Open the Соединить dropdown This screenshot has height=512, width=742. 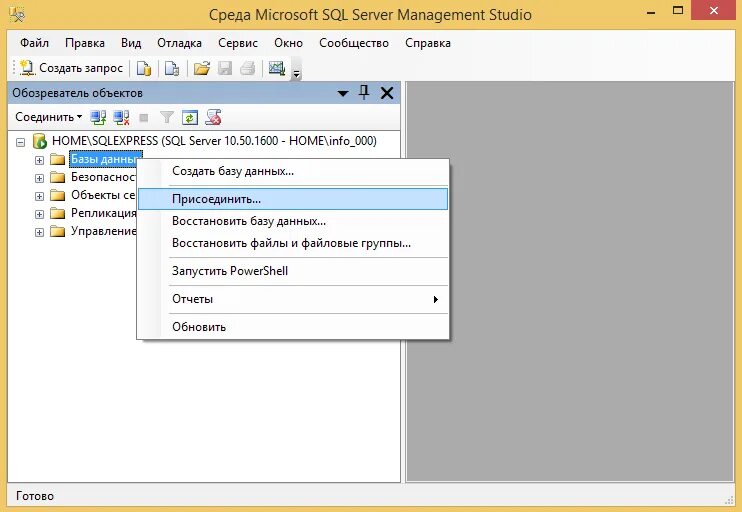pos(48,117)
